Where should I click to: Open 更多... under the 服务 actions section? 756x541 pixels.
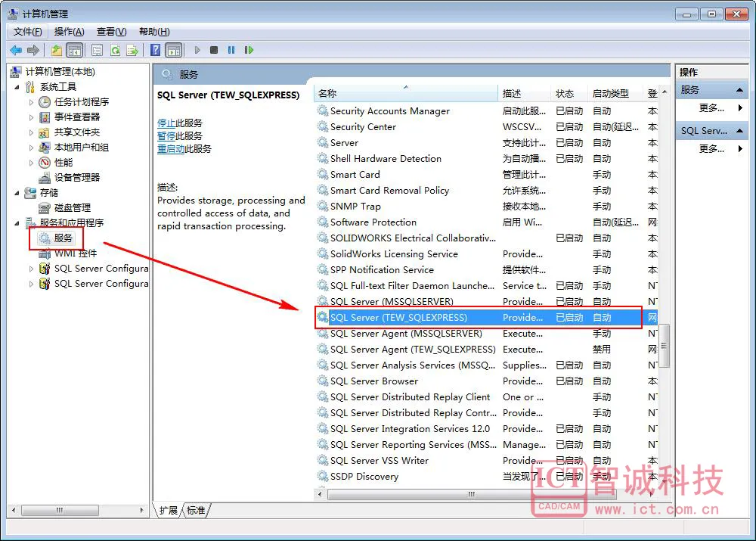point(711,108)
